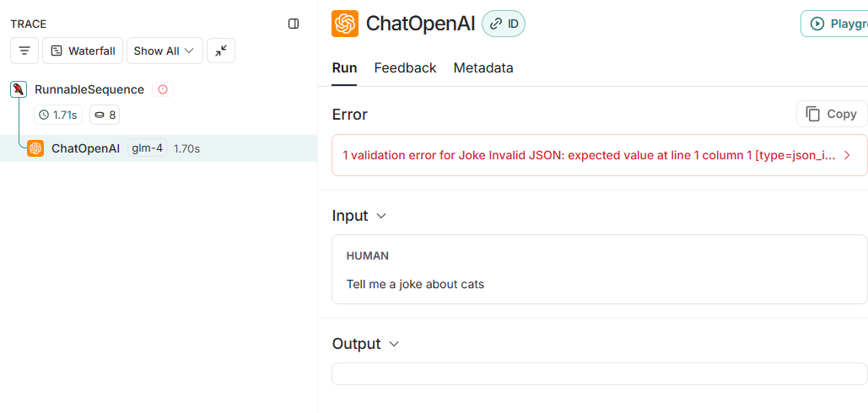This screenshot has width=868, height=413.
Task: Expand the validation error message chevron
Action: (847, 155)
